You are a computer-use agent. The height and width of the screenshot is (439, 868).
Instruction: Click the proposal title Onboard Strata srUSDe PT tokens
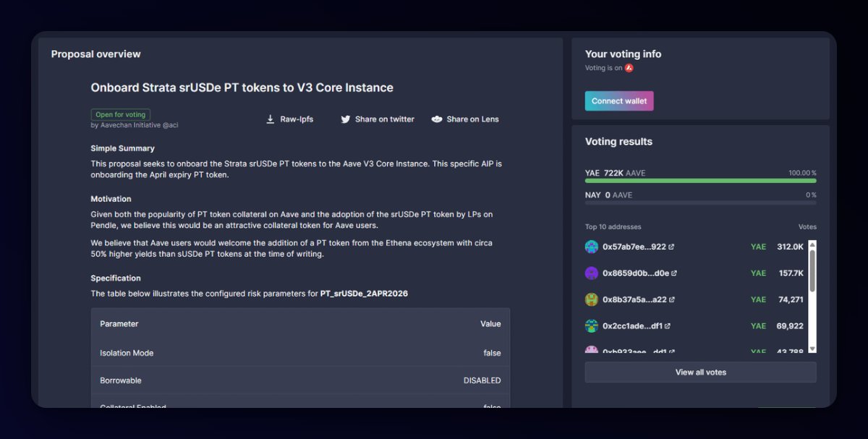coord(242,88)
